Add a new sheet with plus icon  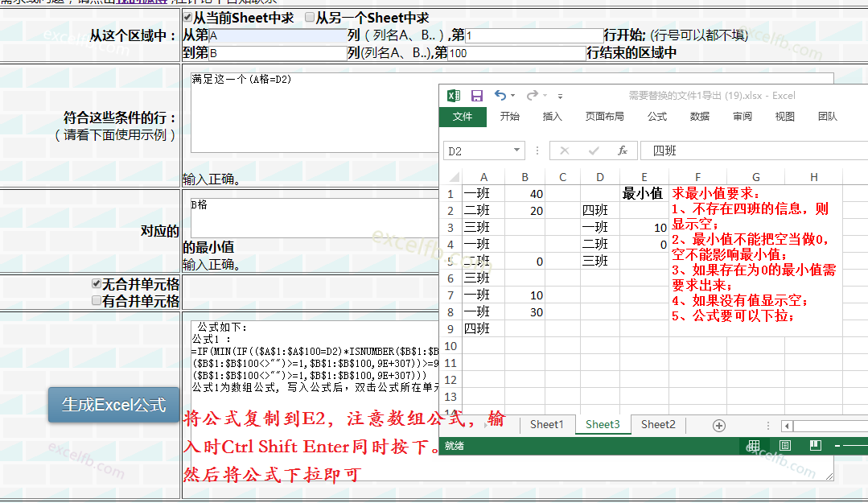(719, 425)
